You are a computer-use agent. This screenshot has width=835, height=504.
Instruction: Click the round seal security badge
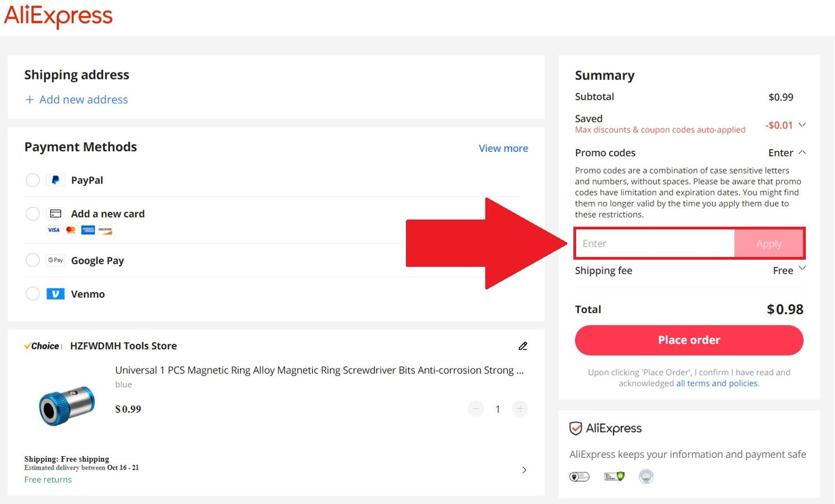[646, 476]
